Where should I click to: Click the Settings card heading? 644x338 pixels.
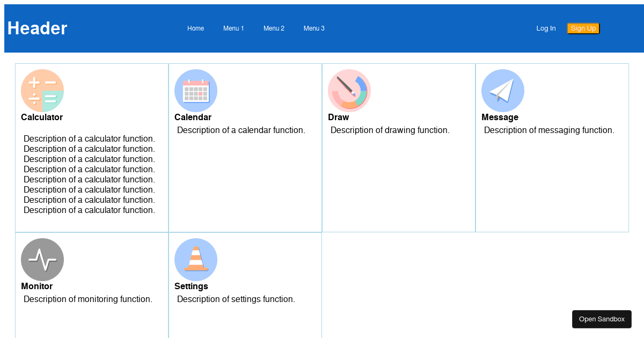tap(191, 286)
